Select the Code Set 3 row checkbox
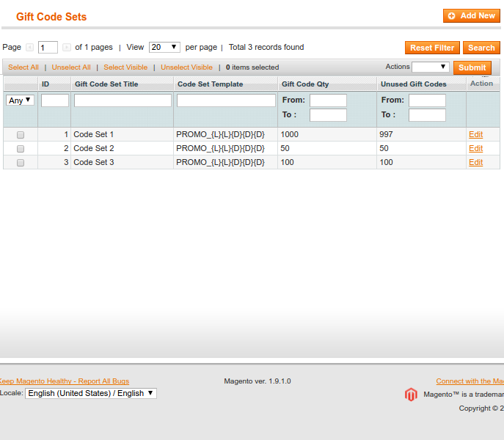This screenshot has width=504, height=440. pos(21,163)
